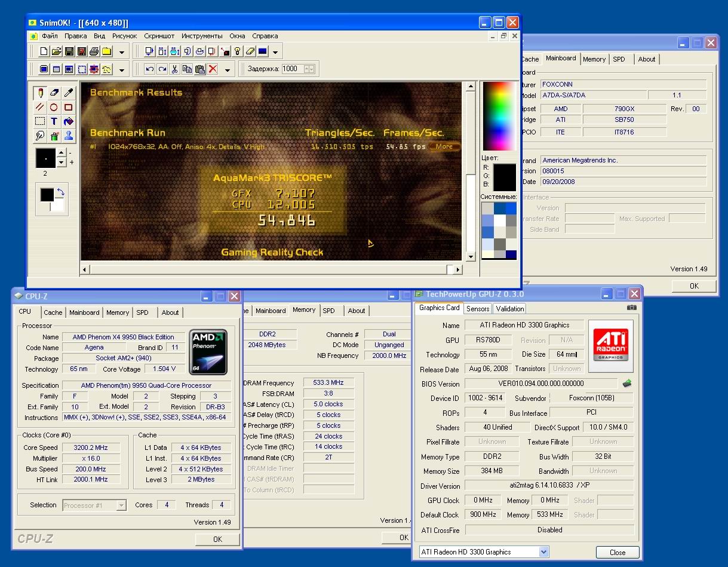This screenshot has width=728, height=567.
Task: Select the spray can tool
Action: pos(54,136)
